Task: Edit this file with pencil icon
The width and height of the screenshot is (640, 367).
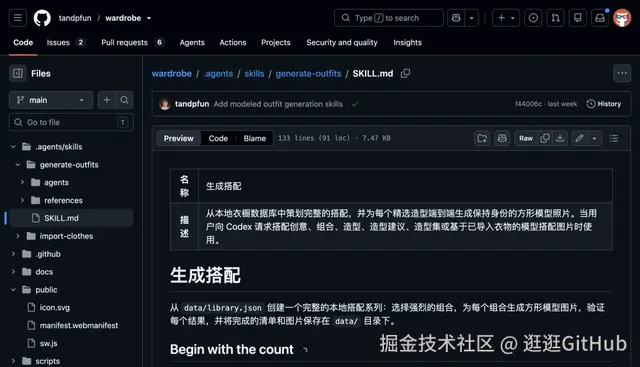Action: coord(579,138)
